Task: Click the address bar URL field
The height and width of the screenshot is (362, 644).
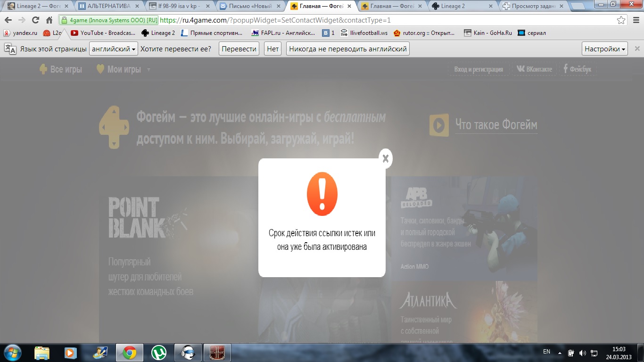Action: coord(339,20)
